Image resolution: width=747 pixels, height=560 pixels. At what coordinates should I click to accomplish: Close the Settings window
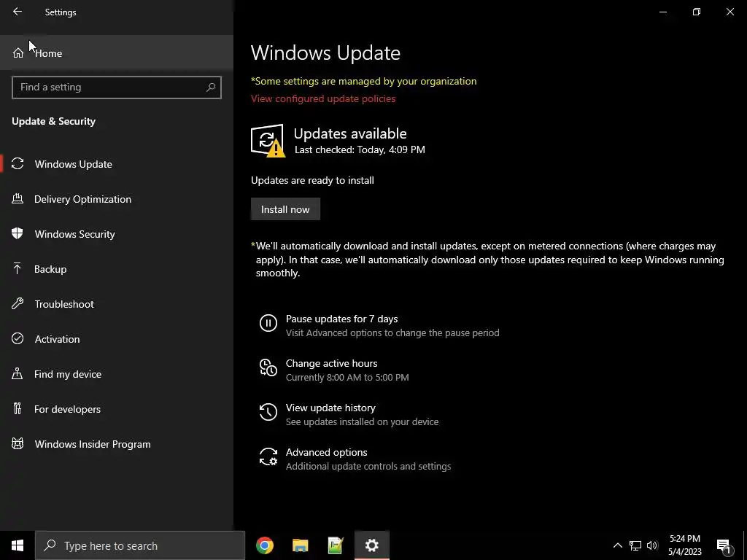(x=729, y=12)
